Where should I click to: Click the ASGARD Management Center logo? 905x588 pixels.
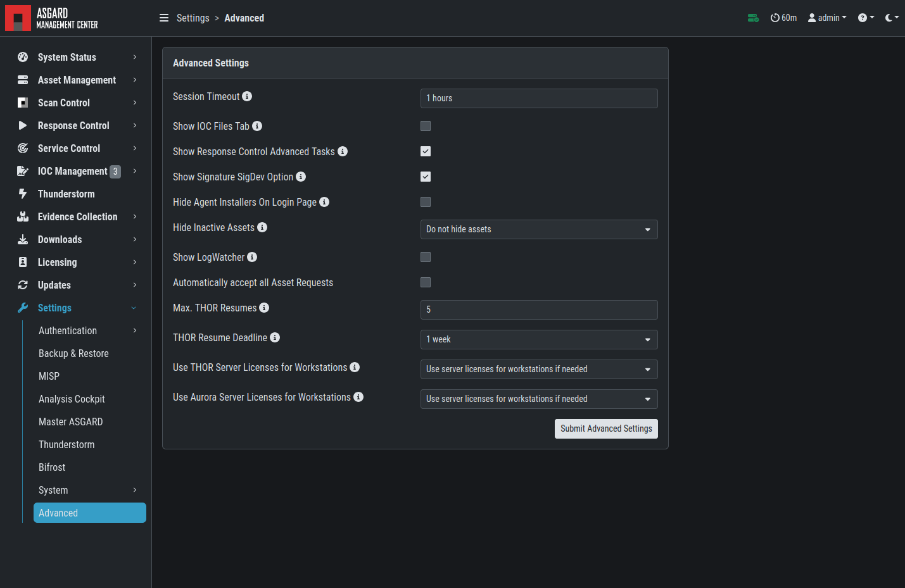[x=52, y=18]
